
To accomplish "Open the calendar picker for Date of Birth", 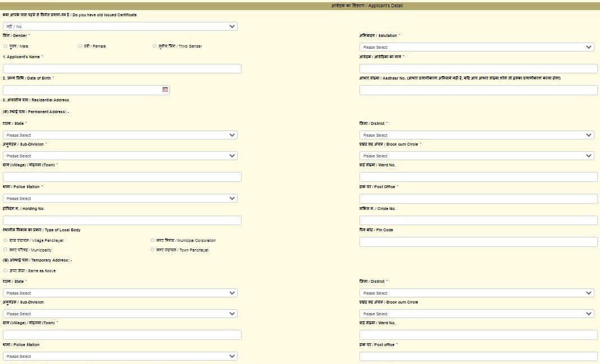I will [165, 90].
